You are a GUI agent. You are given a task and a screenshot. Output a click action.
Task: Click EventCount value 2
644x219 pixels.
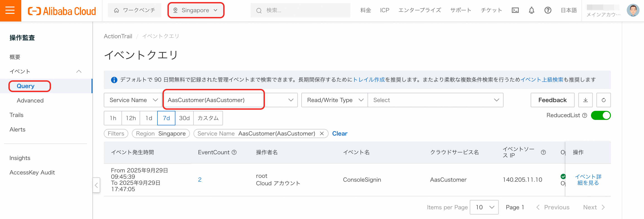pyautogui.click(x=200, y=180)
